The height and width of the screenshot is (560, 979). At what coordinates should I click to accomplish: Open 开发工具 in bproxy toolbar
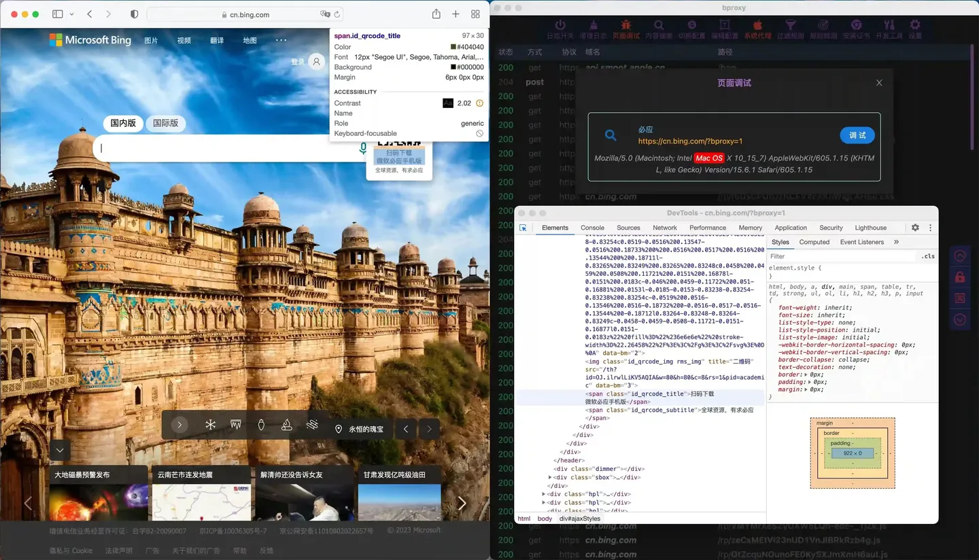pyautogui.click(x=889, y=27)
